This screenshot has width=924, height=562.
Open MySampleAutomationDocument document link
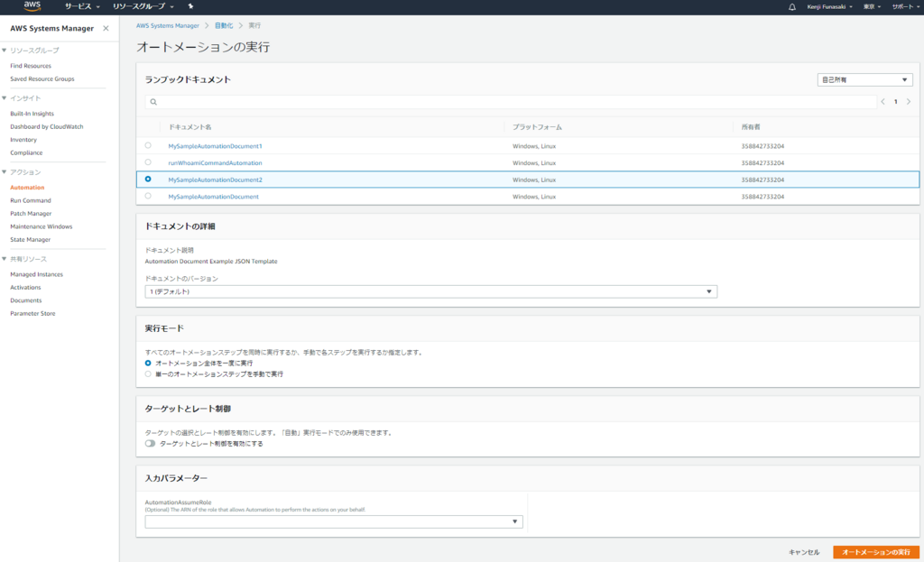point(213,197)
